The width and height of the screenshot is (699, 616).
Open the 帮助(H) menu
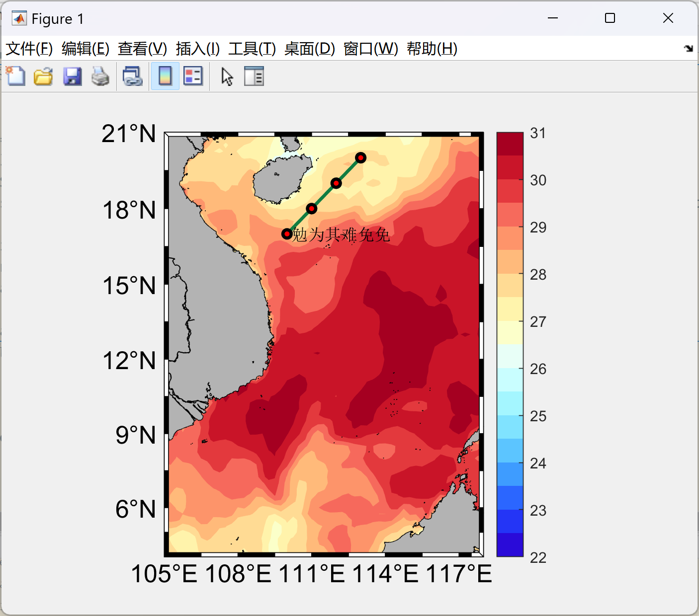tap(432, 49)
